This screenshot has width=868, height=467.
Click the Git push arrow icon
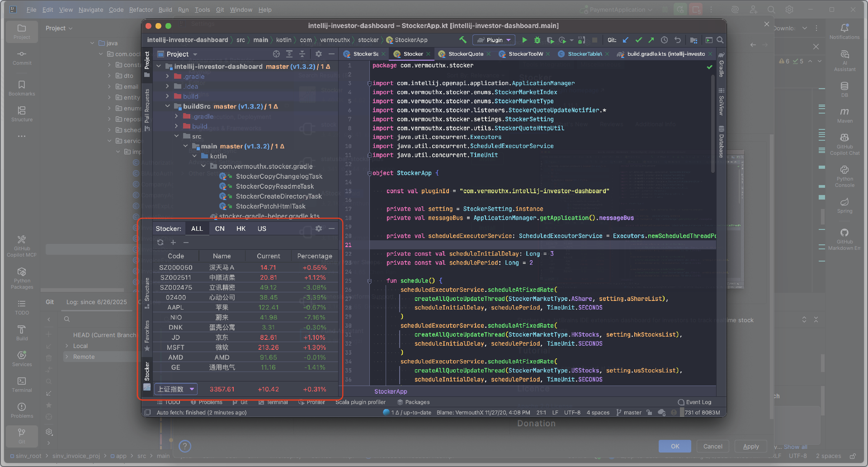[x=651, y=40]
